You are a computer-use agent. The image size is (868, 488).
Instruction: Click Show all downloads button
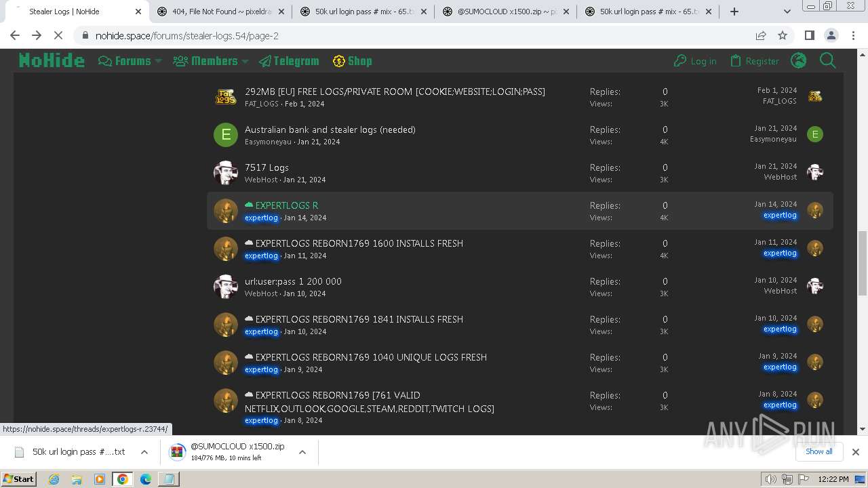pyautogui.click(x=818, y=451)
